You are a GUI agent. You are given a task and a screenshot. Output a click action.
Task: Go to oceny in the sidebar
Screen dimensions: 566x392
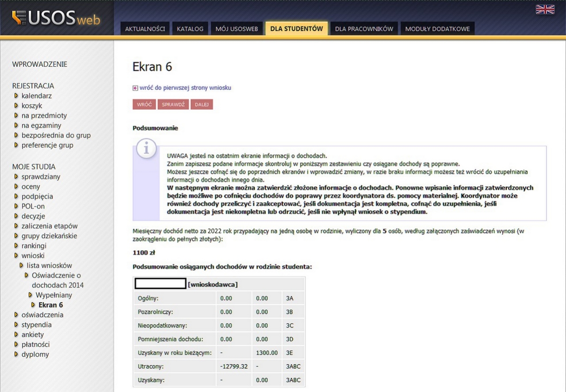pos(31,186)
